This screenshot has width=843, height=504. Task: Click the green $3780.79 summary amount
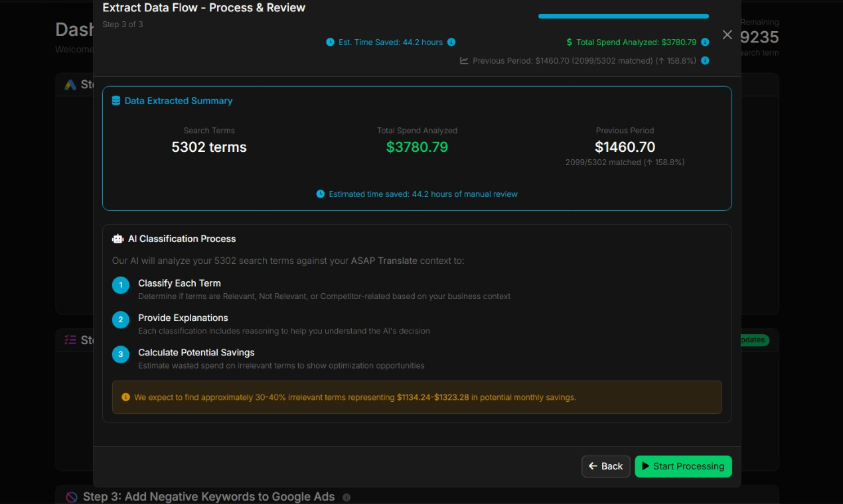417,147
